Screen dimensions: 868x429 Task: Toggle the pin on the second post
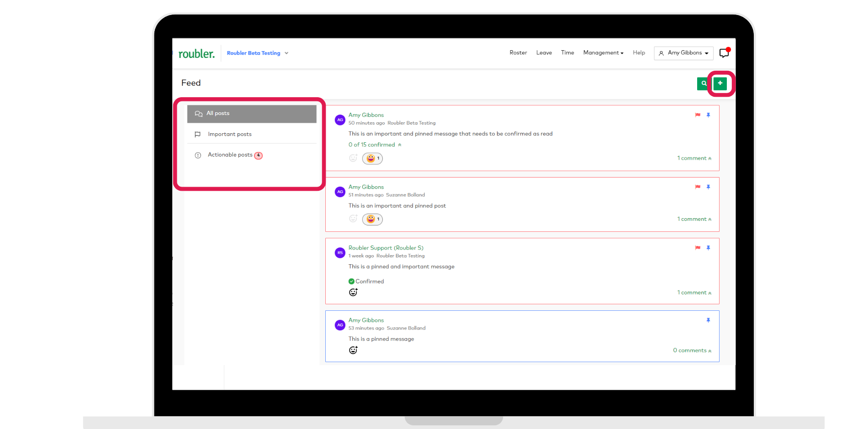click(x=708, y=187)
